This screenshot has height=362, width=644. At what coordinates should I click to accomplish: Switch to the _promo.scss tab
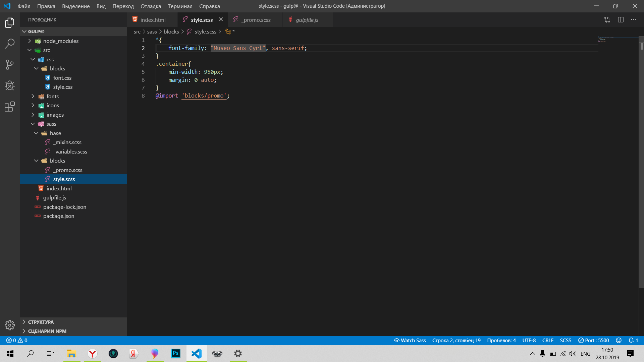[x=256, y=20]
